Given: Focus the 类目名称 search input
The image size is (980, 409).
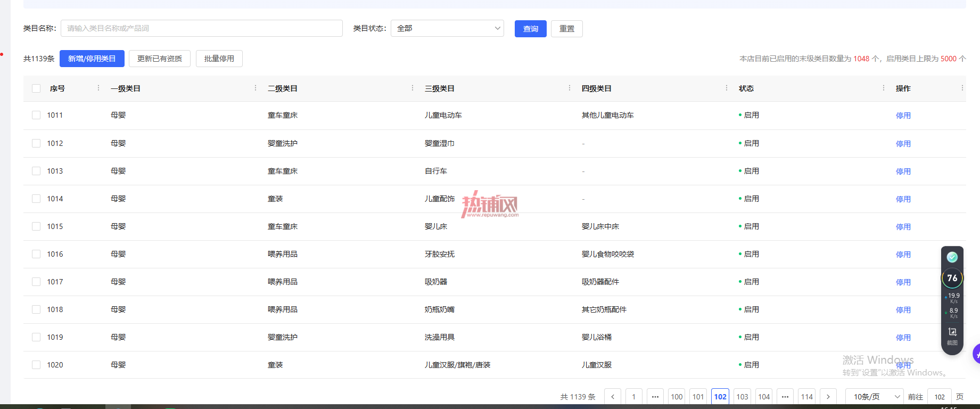Looking at the screenshot, I should (202, 28).
